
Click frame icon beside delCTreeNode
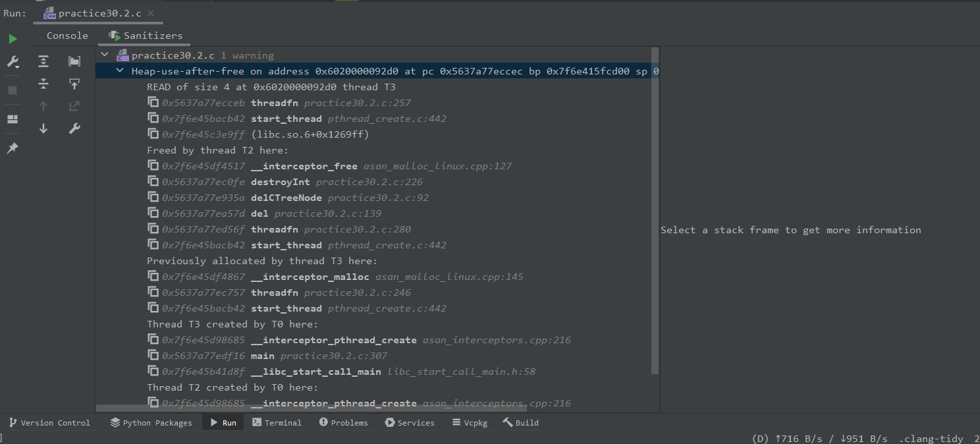tap(153, 197)
